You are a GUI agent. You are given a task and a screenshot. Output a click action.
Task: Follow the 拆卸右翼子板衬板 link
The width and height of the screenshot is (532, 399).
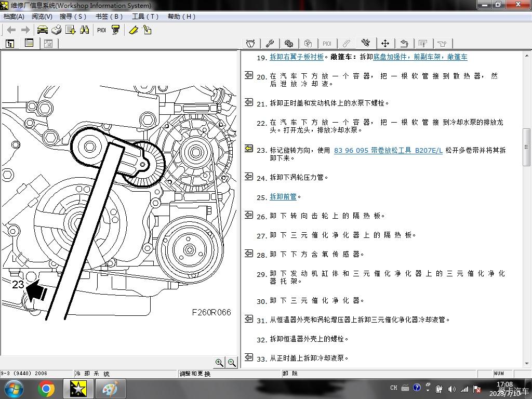pos(297,57)
